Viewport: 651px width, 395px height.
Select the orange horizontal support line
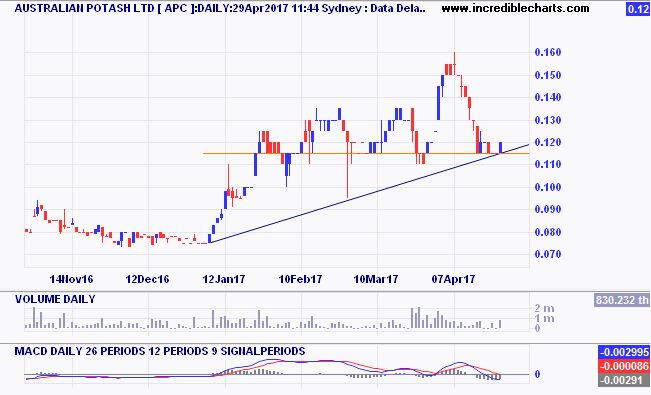(x=366, y=154)
